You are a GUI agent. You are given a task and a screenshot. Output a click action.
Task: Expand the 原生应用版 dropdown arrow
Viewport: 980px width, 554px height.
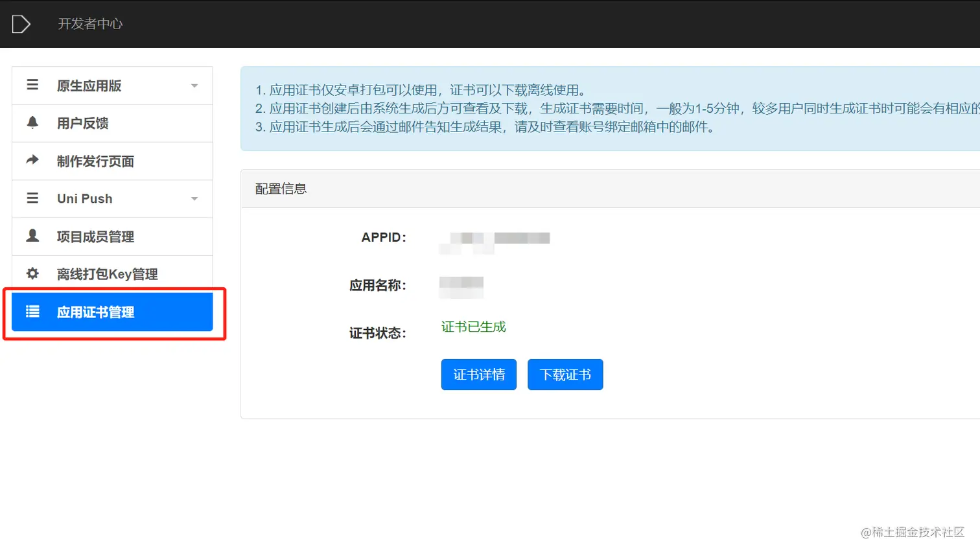194,86
